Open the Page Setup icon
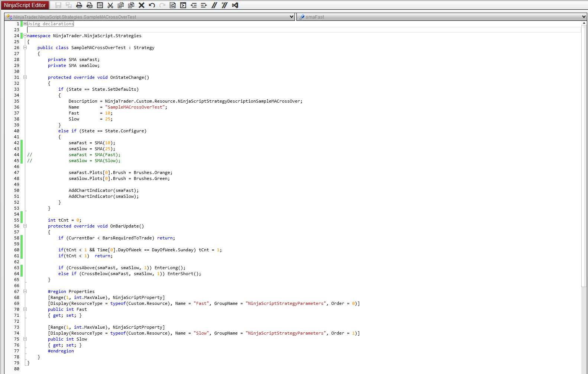The image size is (588, 374). pos(100,5)
